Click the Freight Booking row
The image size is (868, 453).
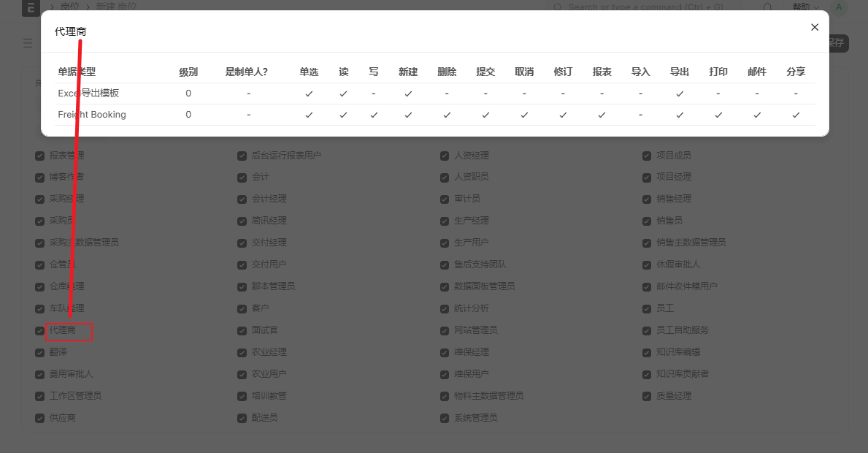(x=92, y=115)
